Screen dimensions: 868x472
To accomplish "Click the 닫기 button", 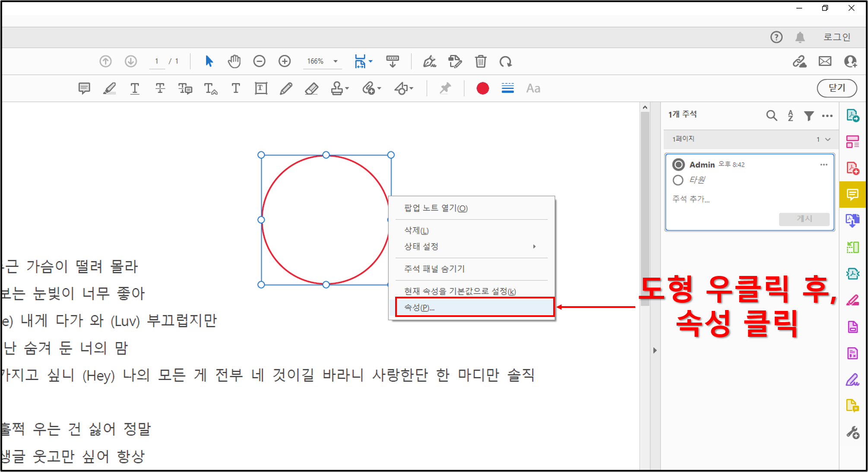I will tap(836, 88).
